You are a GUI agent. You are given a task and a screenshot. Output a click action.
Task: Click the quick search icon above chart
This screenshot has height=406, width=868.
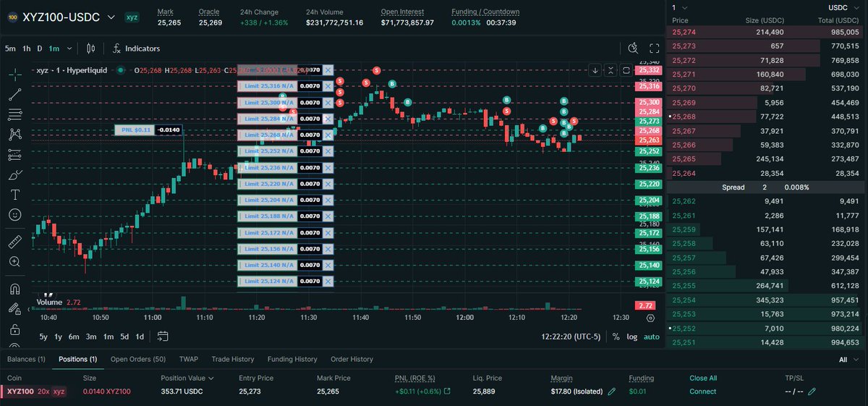pyautogui.click(x=634, y=48)
